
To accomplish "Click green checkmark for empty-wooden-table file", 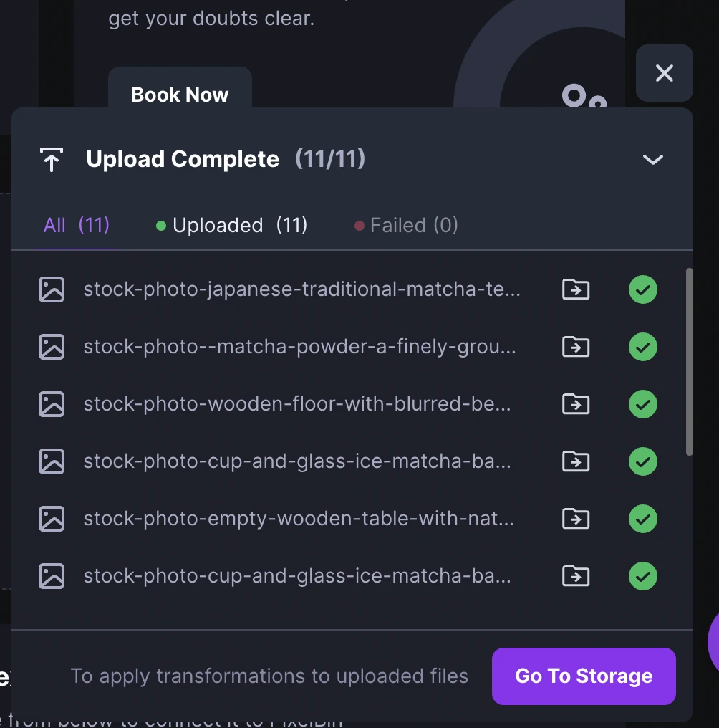I will click(643, 519).
